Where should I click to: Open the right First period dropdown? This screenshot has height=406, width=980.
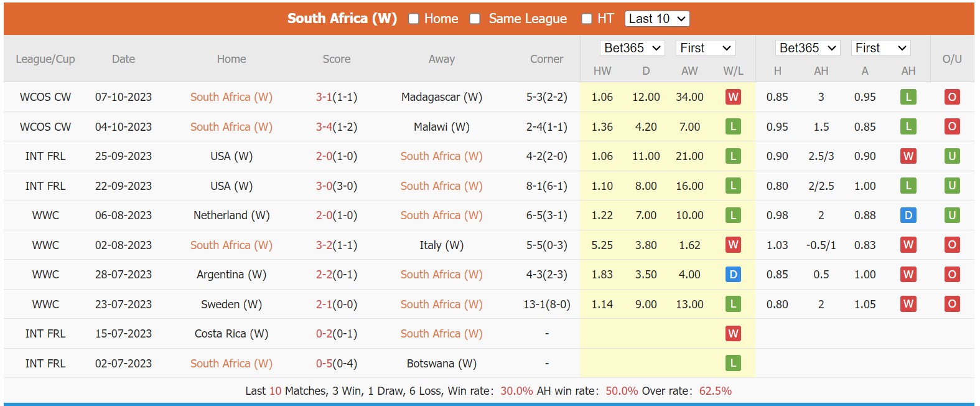(880, 47)
